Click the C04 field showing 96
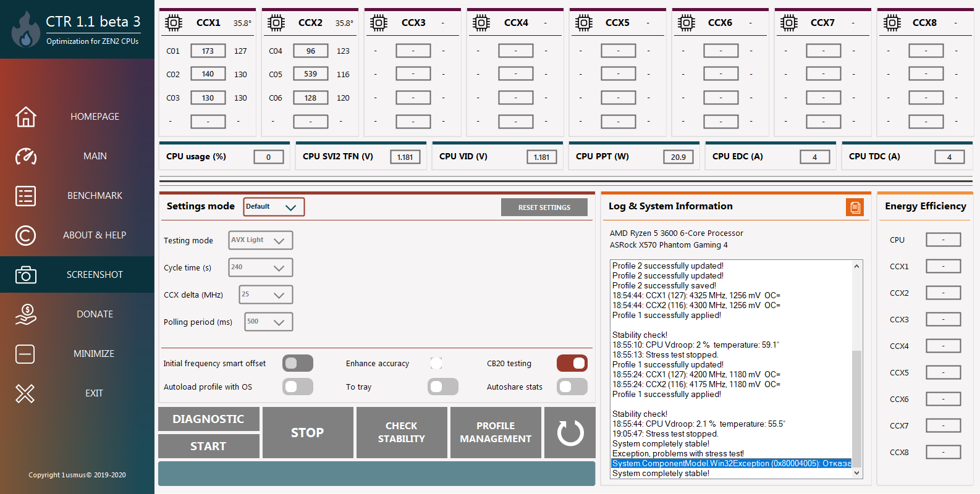This screenshot has height=494, width=980. [311, 51]
